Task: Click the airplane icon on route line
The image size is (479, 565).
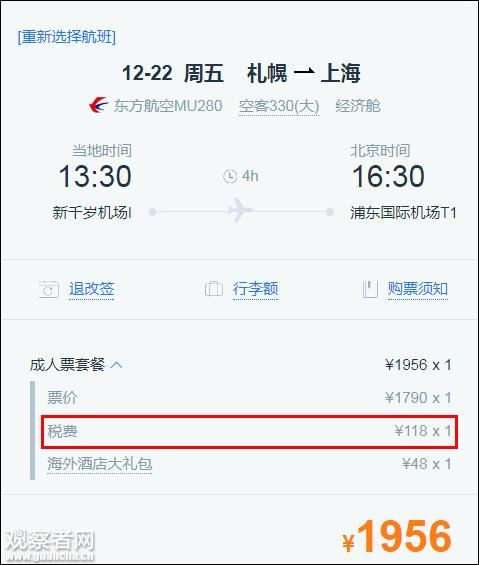Action: [241, 210]
